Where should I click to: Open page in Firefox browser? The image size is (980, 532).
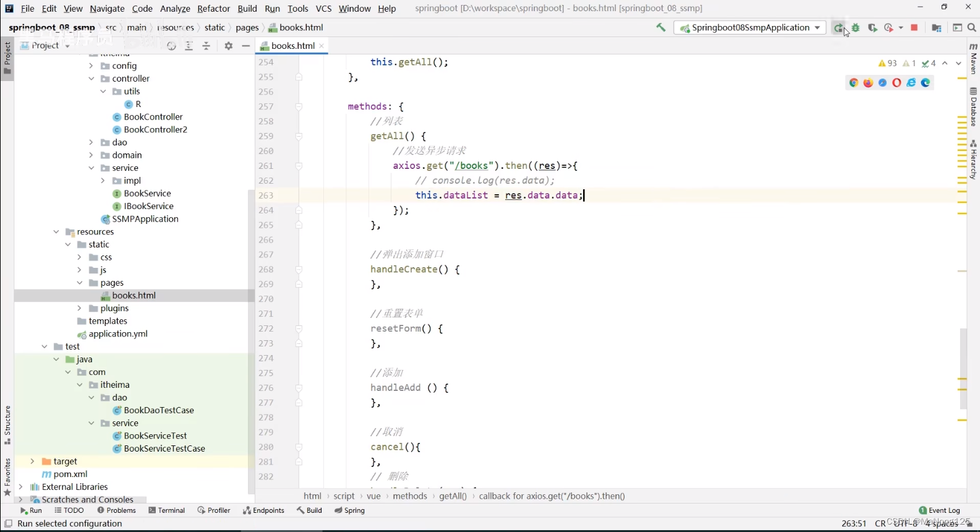(x=868, y=83)
